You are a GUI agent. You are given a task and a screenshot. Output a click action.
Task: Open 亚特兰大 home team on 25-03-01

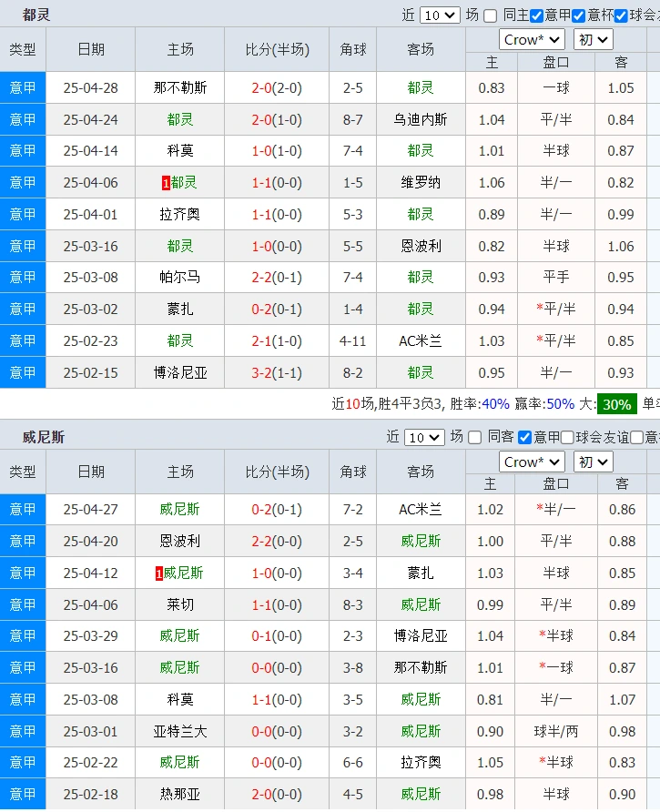tap(179, 732)
